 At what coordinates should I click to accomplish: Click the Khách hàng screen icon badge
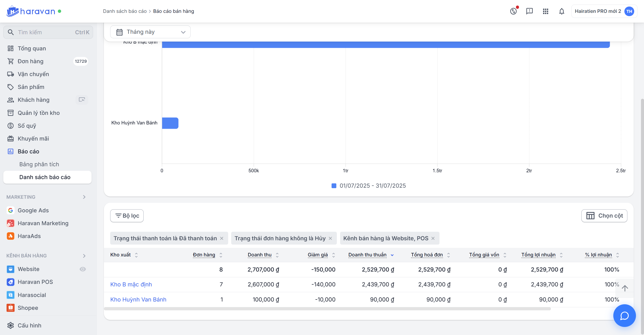82,100
